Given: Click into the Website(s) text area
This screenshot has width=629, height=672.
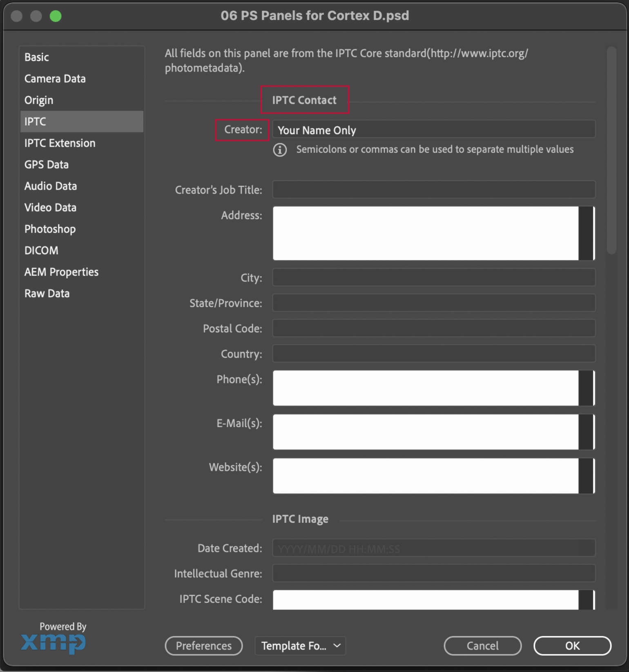Looking at the screenshot, I should 426,476.
